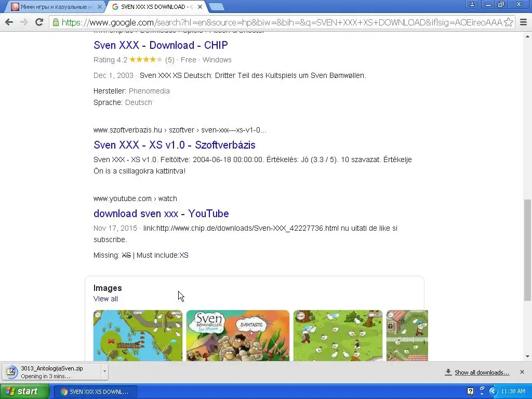
Task: Open the Sven Bomwollen Sventastic image thumbnail
Action: pos(238,335)
